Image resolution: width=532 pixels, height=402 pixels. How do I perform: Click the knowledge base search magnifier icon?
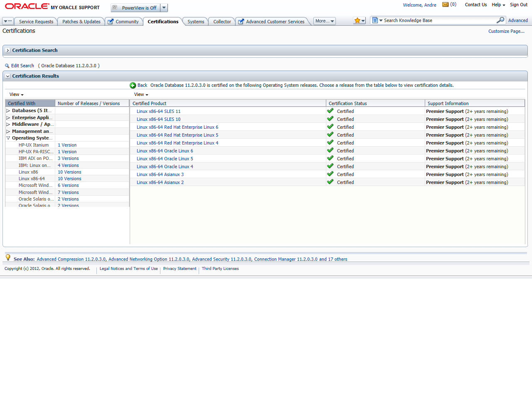point(500,20)
